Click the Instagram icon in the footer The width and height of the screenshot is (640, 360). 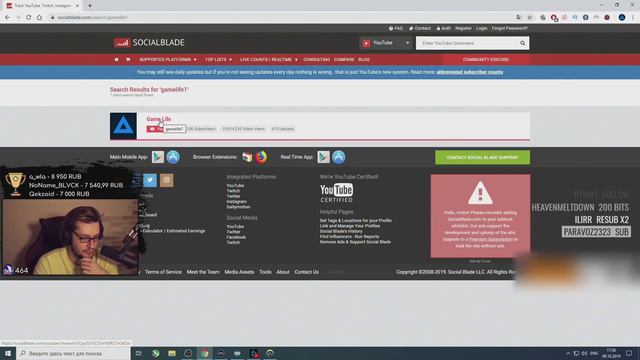click(x=167, y=180)
